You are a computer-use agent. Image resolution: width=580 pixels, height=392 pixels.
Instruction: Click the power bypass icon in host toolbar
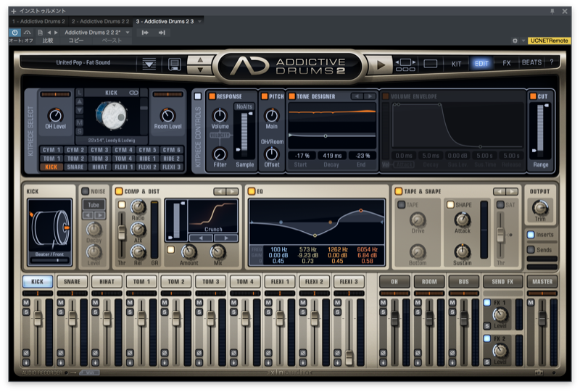click(x=14, y=33)
